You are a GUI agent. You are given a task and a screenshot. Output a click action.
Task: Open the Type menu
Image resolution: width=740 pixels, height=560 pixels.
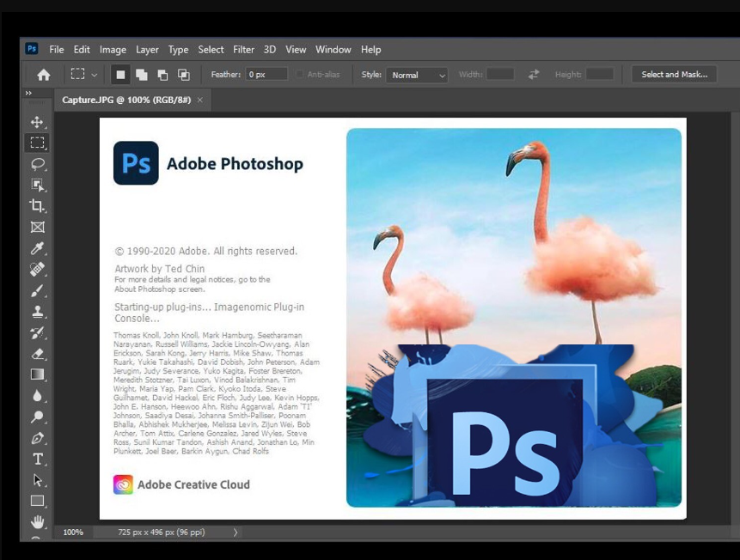(x=179, y=50)
